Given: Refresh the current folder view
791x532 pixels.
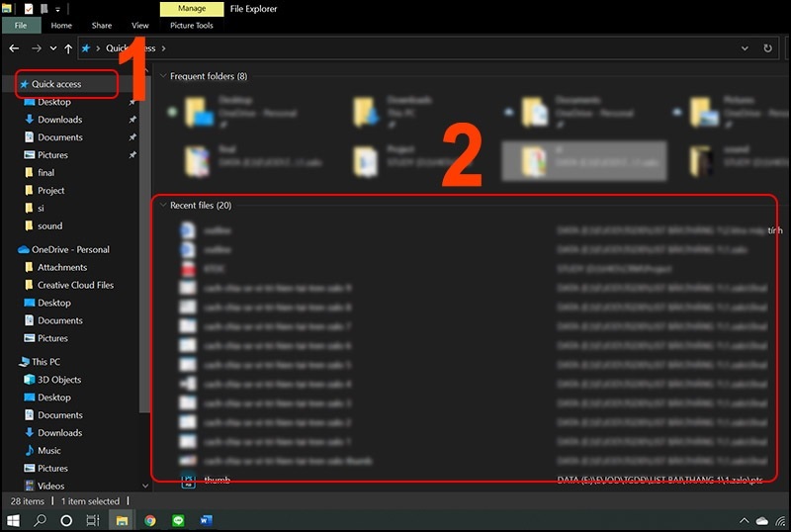Looking at the screenshot, I should (x=768, y=47).
